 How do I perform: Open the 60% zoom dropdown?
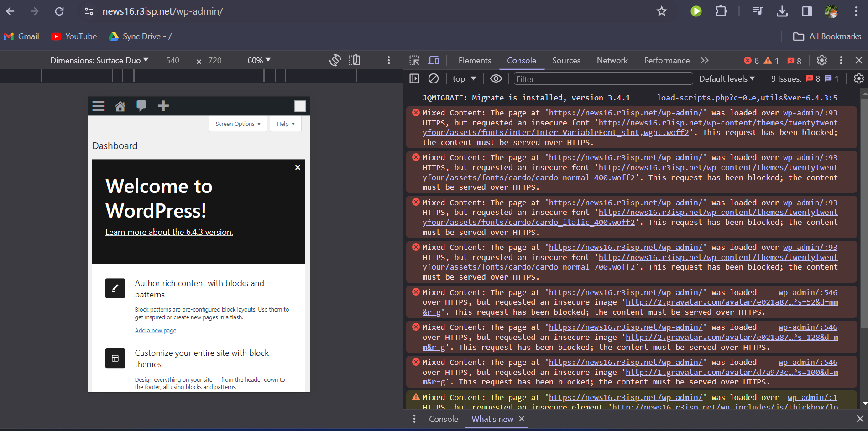coord(259,60)
